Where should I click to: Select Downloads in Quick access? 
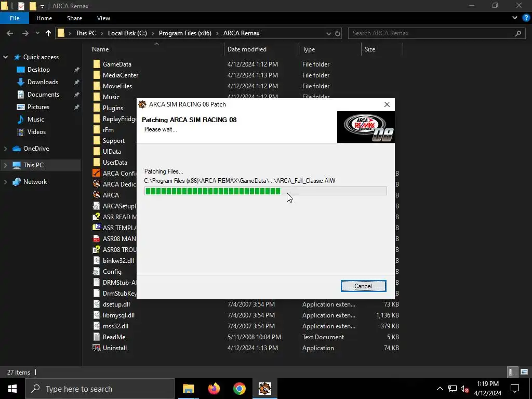click(43, 82)
